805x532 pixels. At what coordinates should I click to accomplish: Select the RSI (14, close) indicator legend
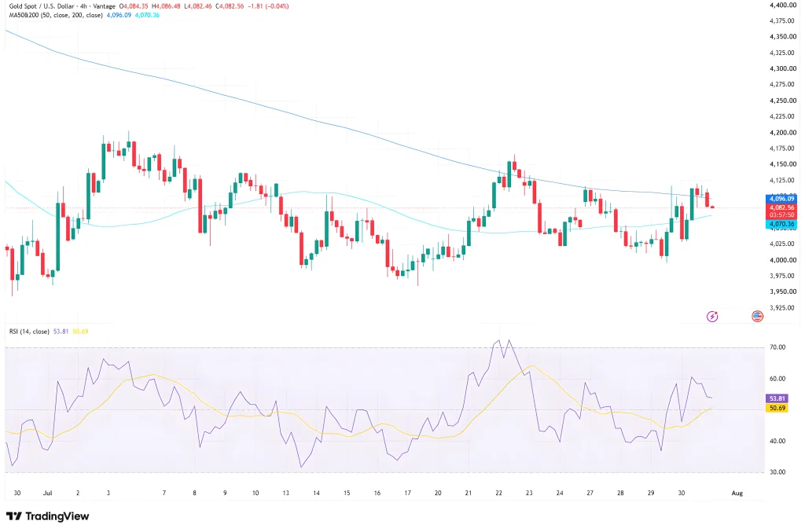point(29,332)
